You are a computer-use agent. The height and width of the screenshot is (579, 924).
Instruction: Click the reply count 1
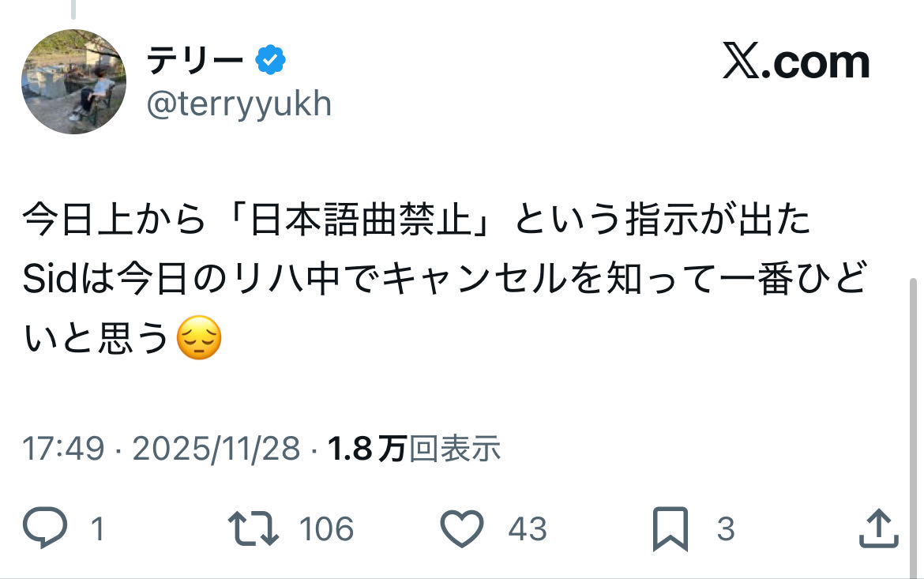coord(97,529)
